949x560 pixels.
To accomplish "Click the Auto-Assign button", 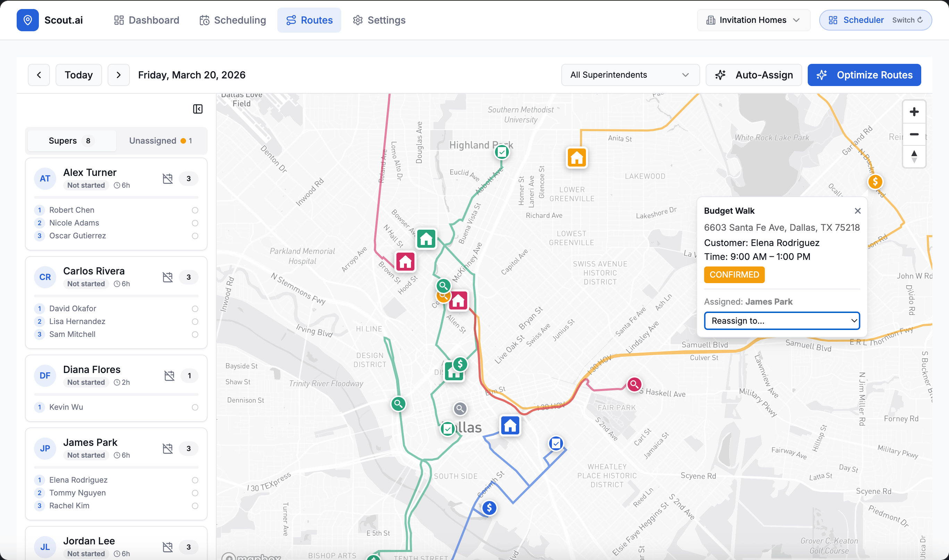I will click(754, 75).
